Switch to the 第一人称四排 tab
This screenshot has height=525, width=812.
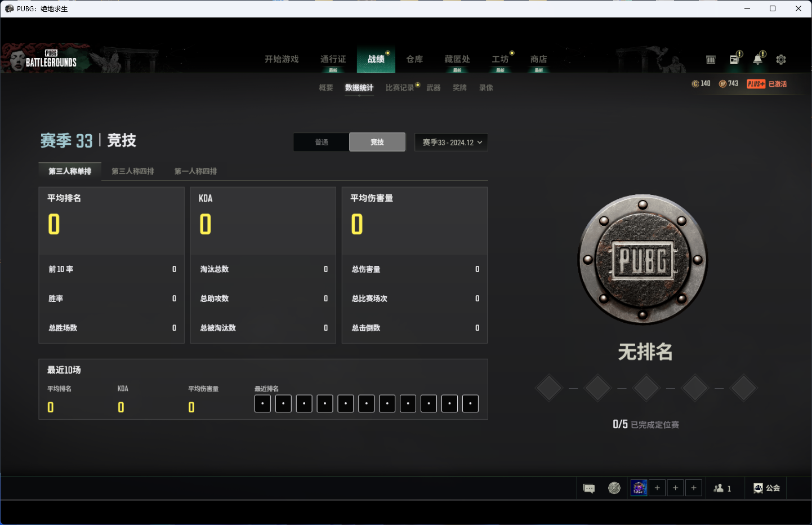point(196,171)
